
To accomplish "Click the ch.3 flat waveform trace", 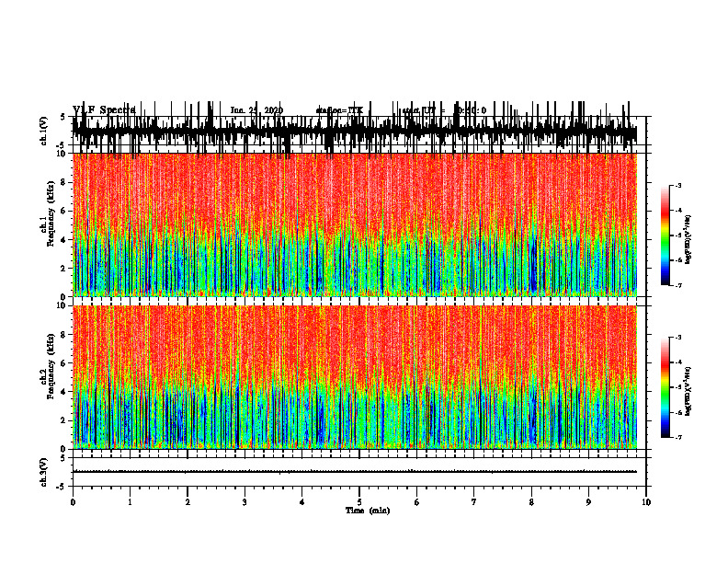I will 355,472.
